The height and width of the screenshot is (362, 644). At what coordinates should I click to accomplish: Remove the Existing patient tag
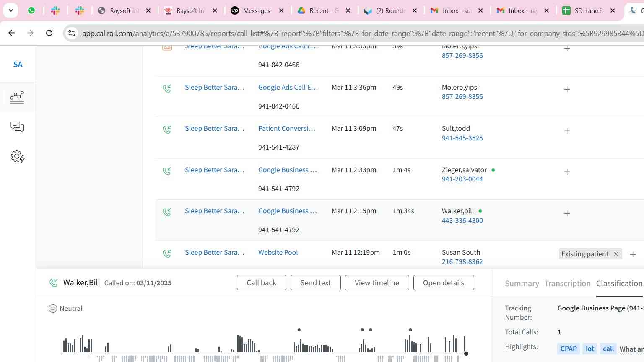(616, 254)
